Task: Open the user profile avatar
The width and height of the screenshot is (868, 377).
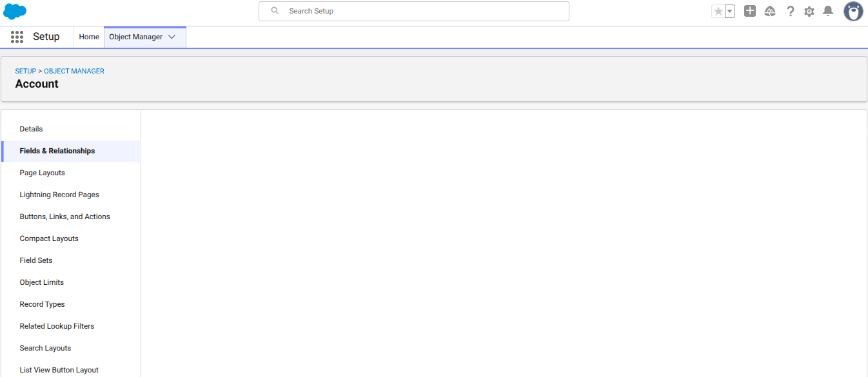Action: point(853,11)
